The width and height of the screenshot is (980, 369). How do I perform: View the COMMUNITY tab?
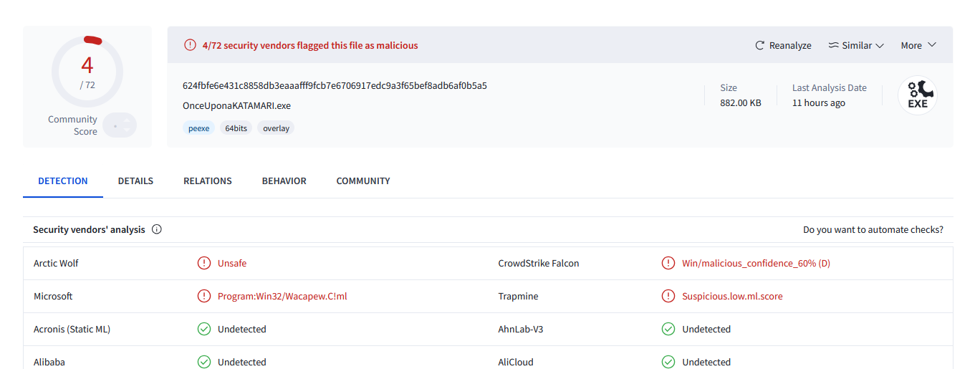point(363,181)
